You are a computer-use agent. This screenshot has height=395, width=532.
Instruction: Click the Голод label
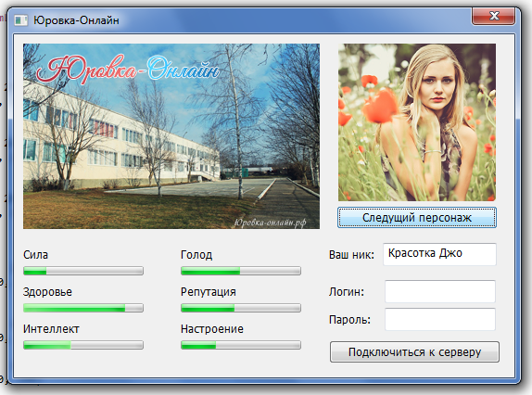click(x=196, y=255)
